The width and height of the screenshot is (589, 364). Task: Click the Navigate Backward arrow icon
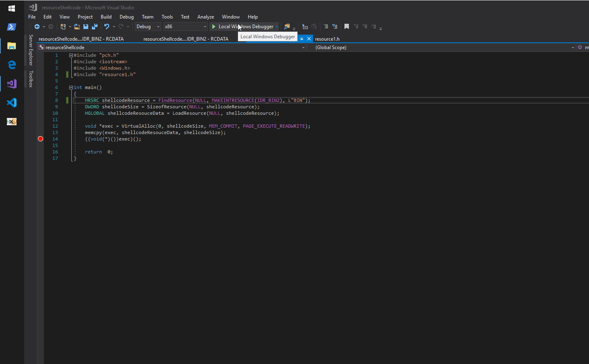(x=37, y=27)
